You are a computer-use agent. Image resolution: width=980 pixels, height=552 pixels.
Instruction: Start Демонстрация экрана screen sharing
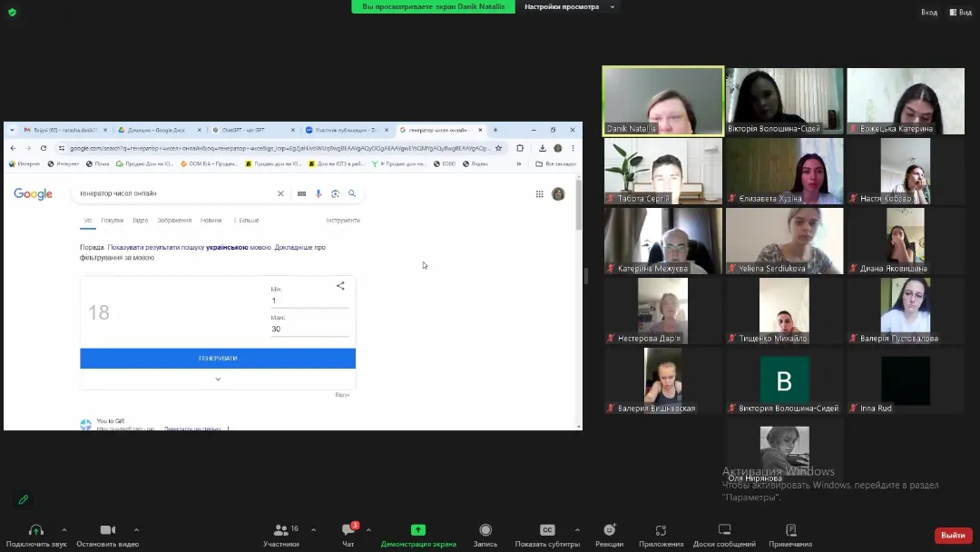click(x=417, y=530)
